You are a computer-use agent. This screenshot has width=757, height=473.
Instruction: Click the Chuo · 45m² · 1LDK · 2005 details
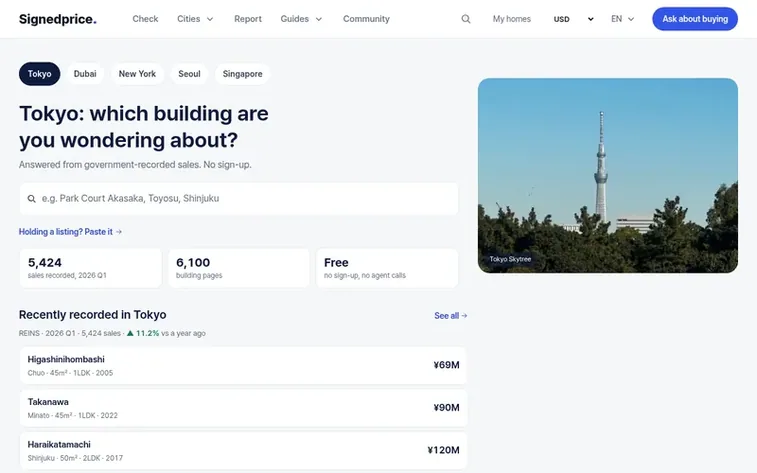click(x=70, y=373)
